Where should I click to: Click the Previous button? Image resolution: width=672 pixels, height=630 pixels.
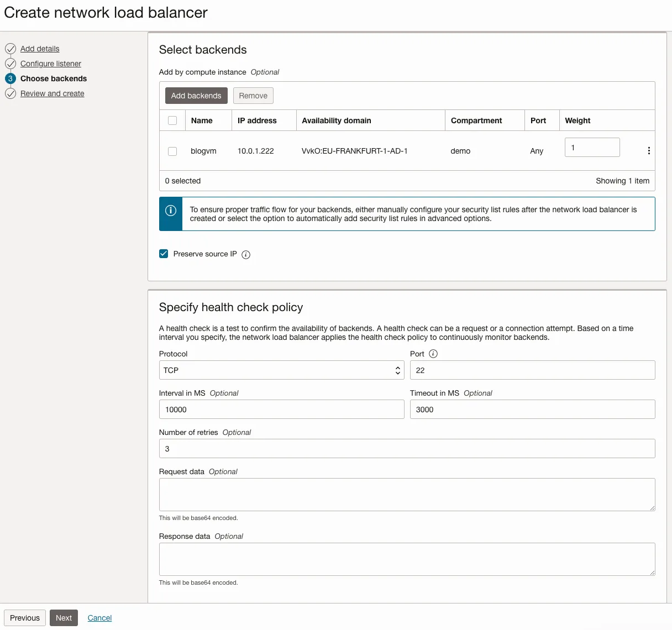pyautogui.click(x=25, y=618)
